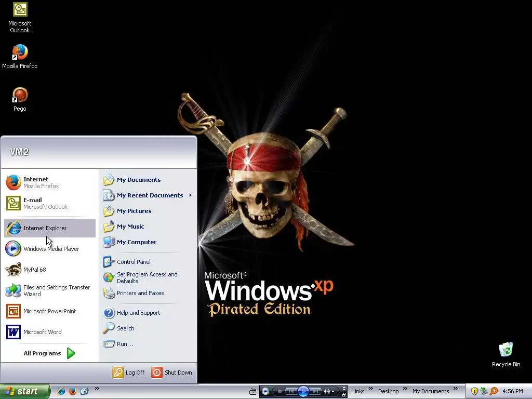Open Set Program Access and Defaults

click(x=148, y=277)
